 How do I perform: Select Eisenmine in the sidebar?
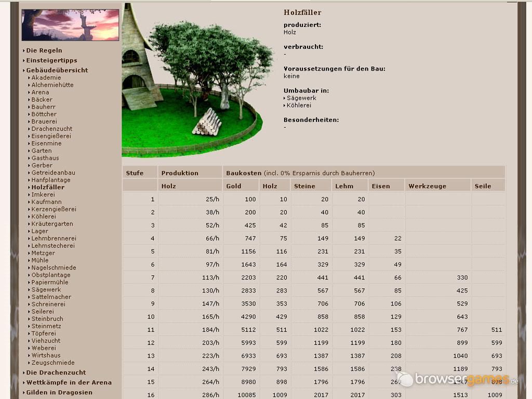46,143
